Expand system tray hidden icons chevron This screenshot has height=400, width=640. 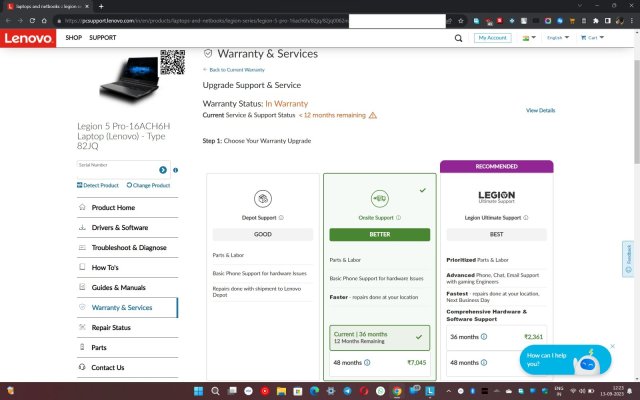pyautogui.click(x=448, y=391)
